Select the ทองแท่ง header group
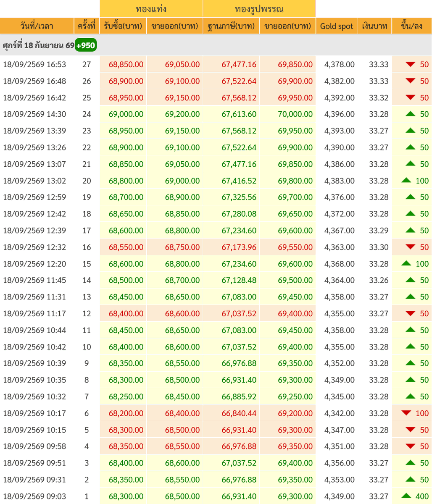 pyautogui.click(x=151, y=9)
